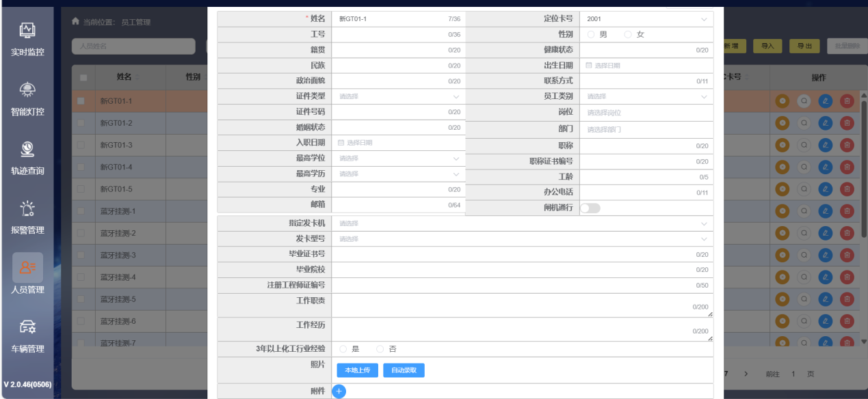868x399 pixels.
Task: Expand the 指定发卡机 dropdown
Action: point(522,223)
